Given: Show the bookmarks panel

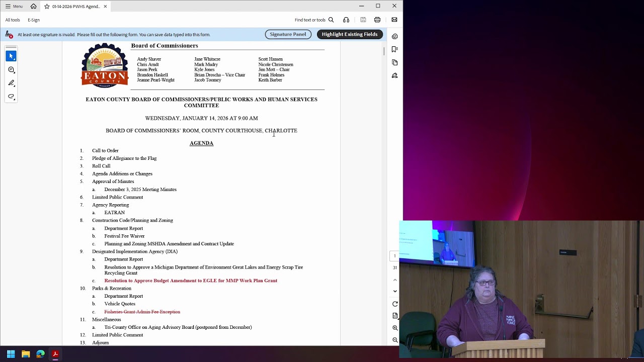Looking at the screenshot, I should (395, 49).
